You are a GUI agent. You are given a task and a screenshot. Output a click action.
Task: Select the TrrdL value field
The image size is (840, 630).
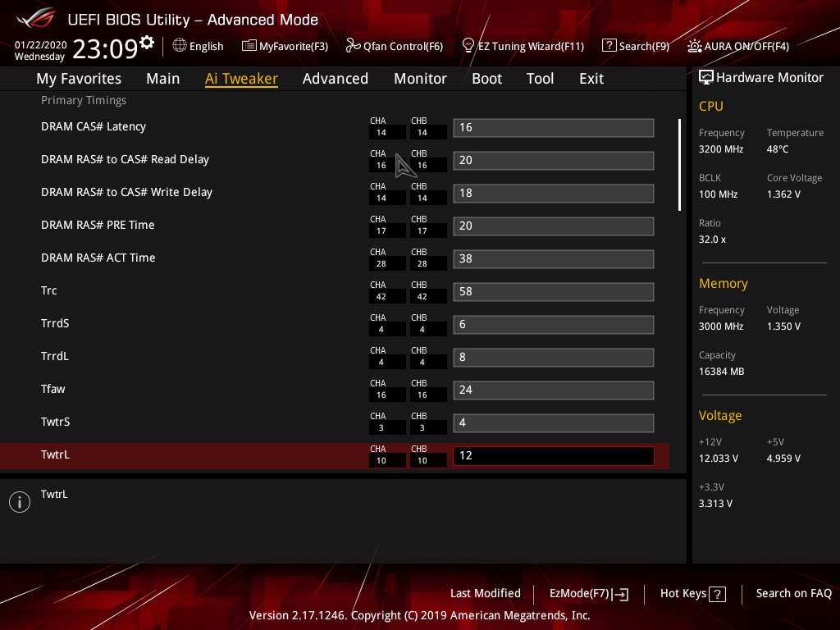pos(554,358)
